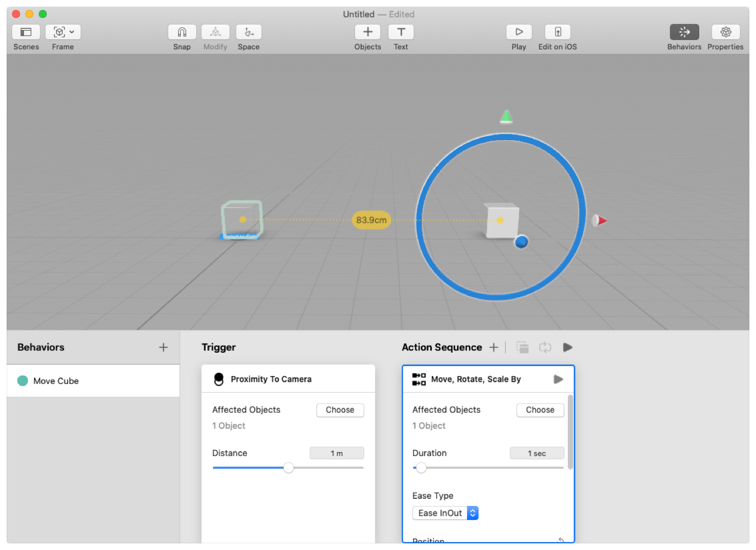Add an action with the Action Sequence plus icon

pyautogui.click(x=494, y=347)
